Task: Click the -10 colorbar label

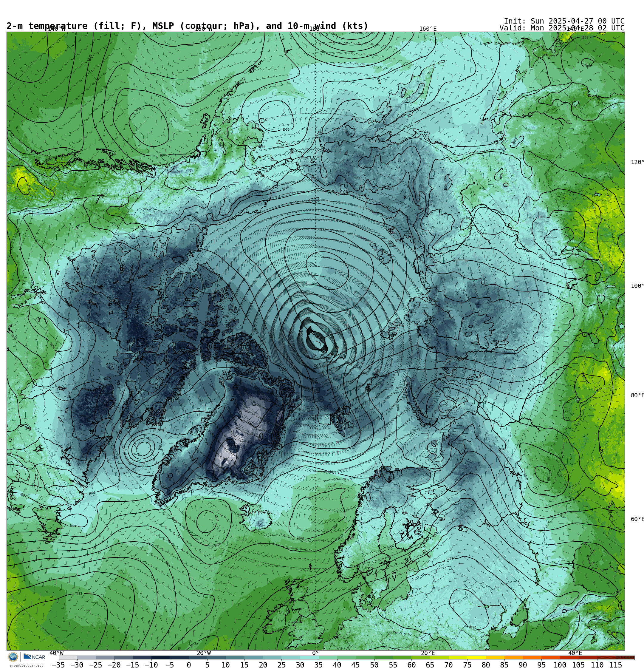Action: 151,665
